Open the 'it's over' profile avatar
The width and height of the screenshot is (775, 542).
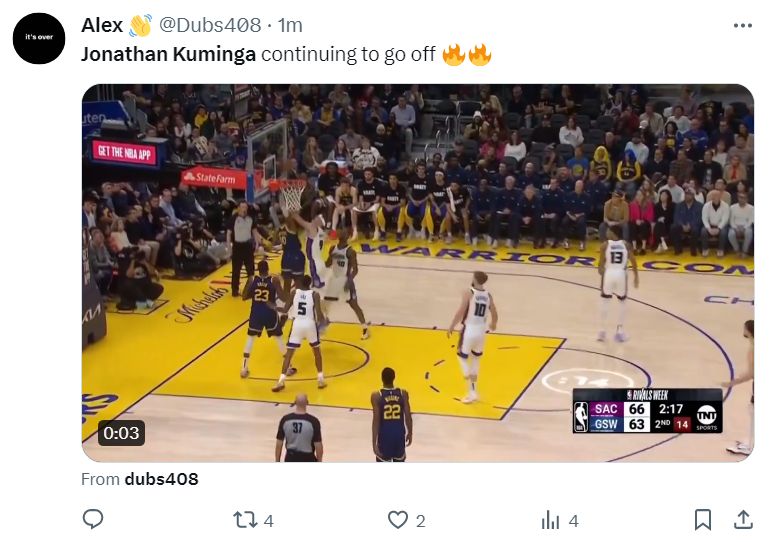pyautogui.click(x=39, y=38)
